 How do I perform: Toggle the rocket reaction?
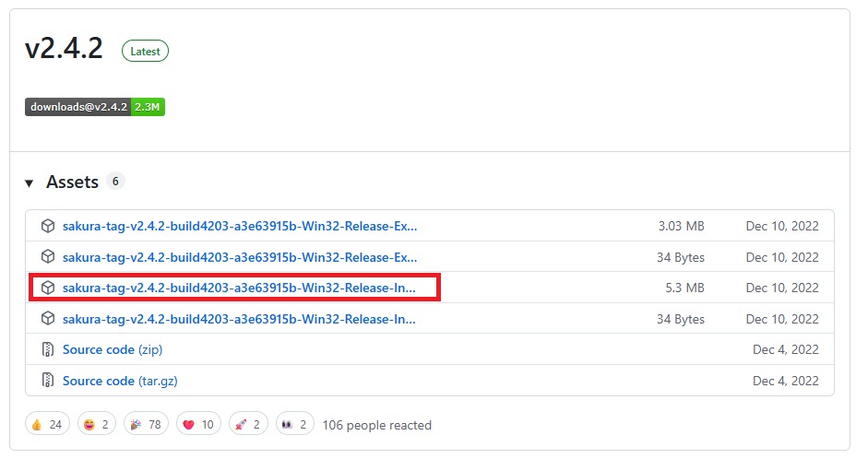248,424
